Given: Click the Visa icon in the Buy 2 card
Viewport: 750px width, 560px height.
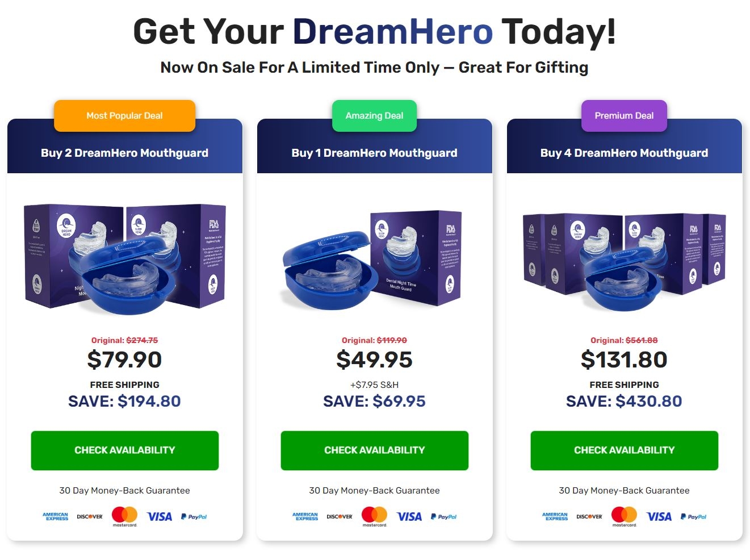Looking at the screenshot, I should pyautogui.click(x=159, y=517).
